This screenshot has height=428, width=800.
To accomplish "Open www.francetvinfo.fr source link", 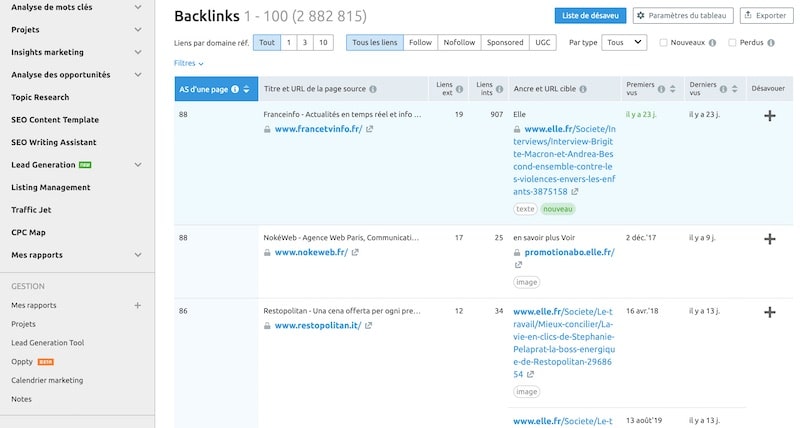I will (318, 129).
